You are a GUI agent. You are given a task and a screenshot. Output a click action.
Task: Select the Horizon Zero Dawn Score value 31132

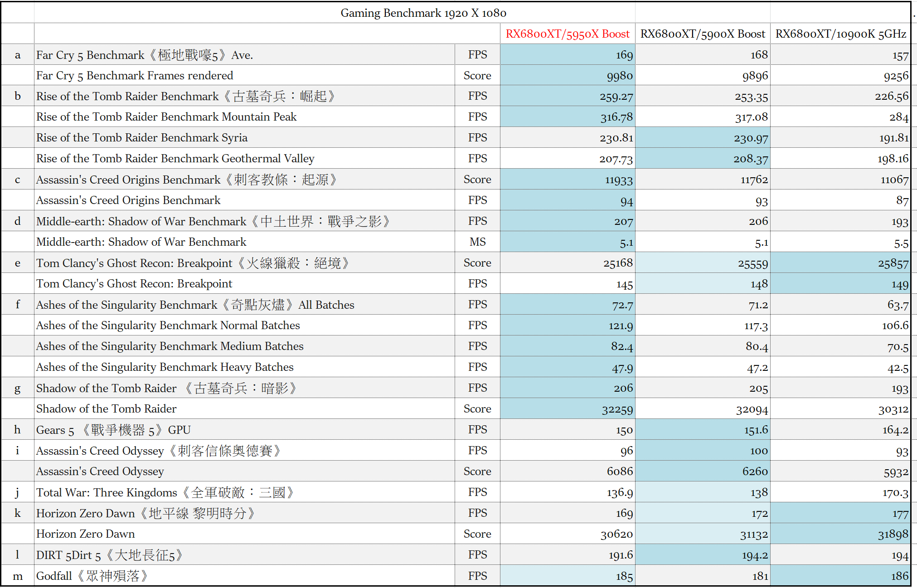click(x=754, y=535)
